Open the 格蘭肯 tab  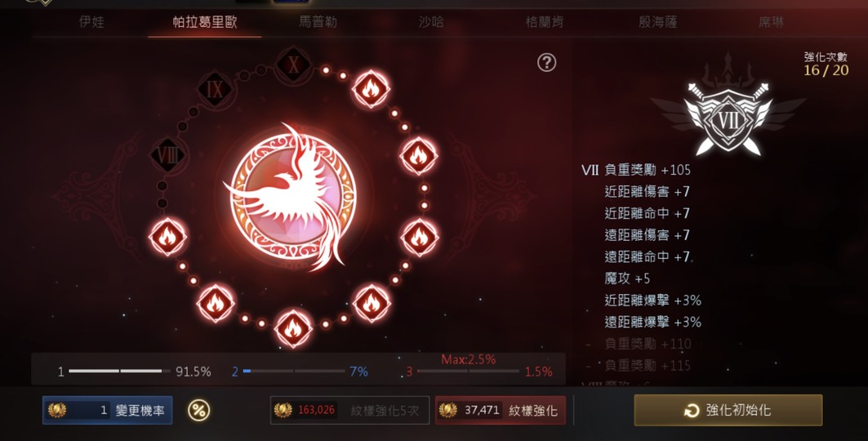(x=544, y=21)
